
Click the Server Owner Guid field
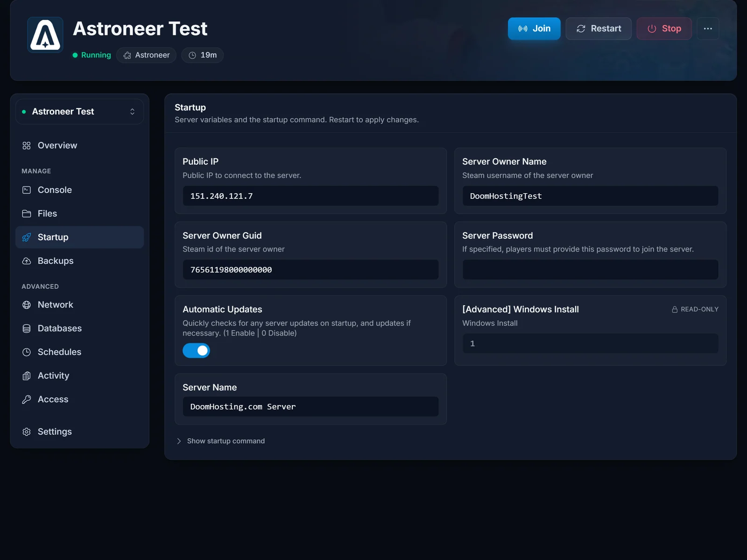(310, 270)
